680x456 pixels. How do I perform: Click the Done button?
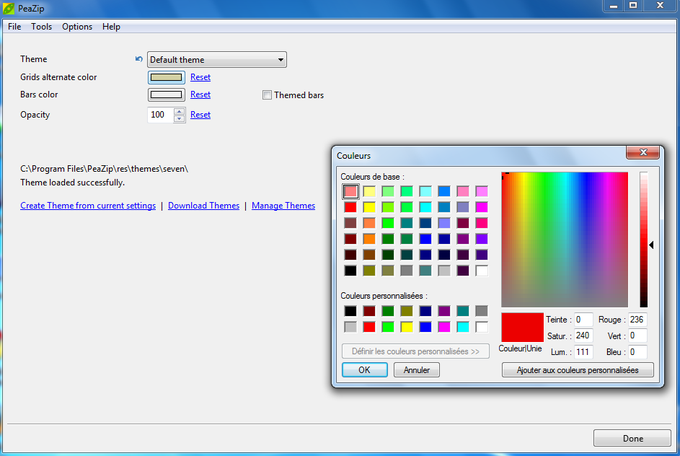click(x=632, y=438)
